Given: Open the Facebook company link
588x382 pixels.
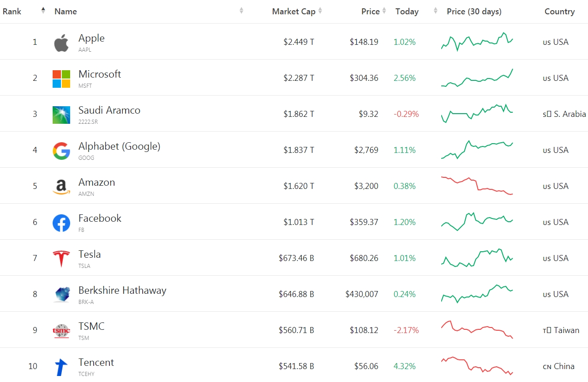Looking at the screenshot, I should click(x=100, y=218).
